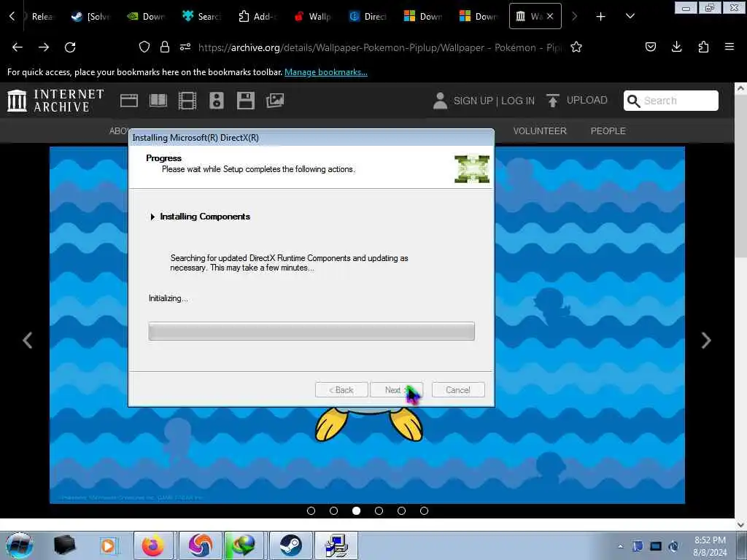Open the tracking protection shield icon
This screenshot has height=560, width=747.
point(144,47)
